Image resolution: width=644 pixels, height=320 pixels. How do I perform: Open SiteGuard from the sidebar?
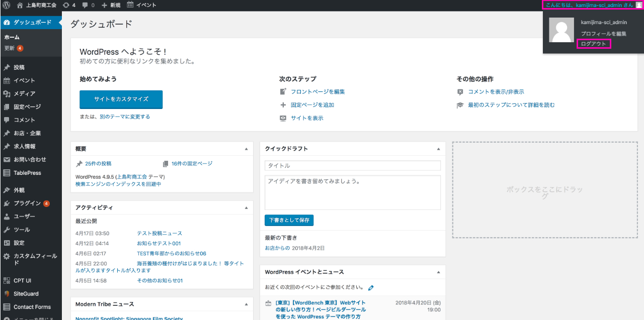point(26,294)
